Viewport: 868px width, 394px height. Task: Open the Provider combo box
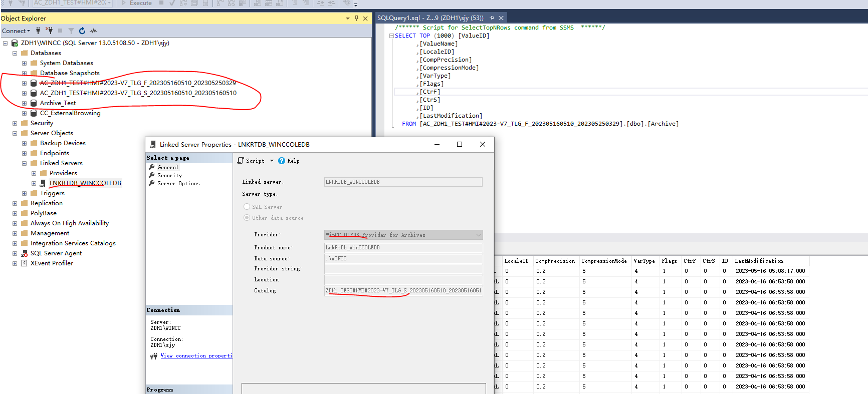403,235
